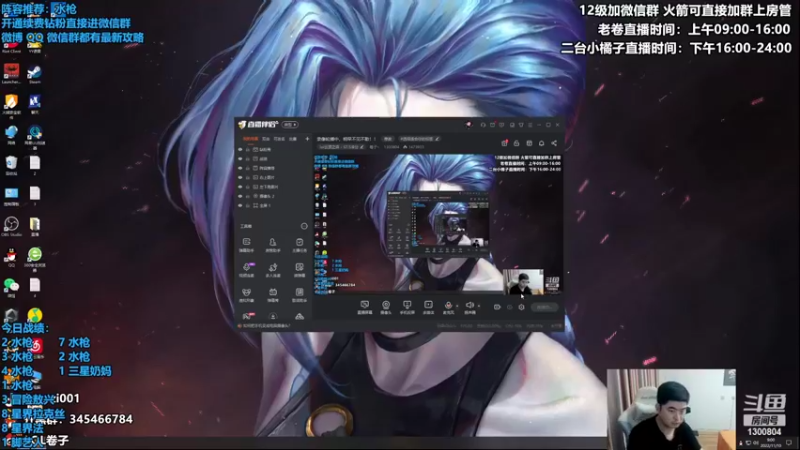The width and height of the screenshot is (800, 450).
Task: Click the 手机投屏 phone casting icon
Action: [x=407, y=307]
